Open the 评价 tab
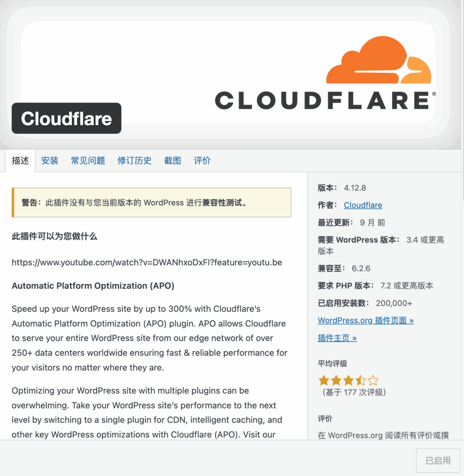This screenshot has width=464, height=476. (x=202, y=160)
